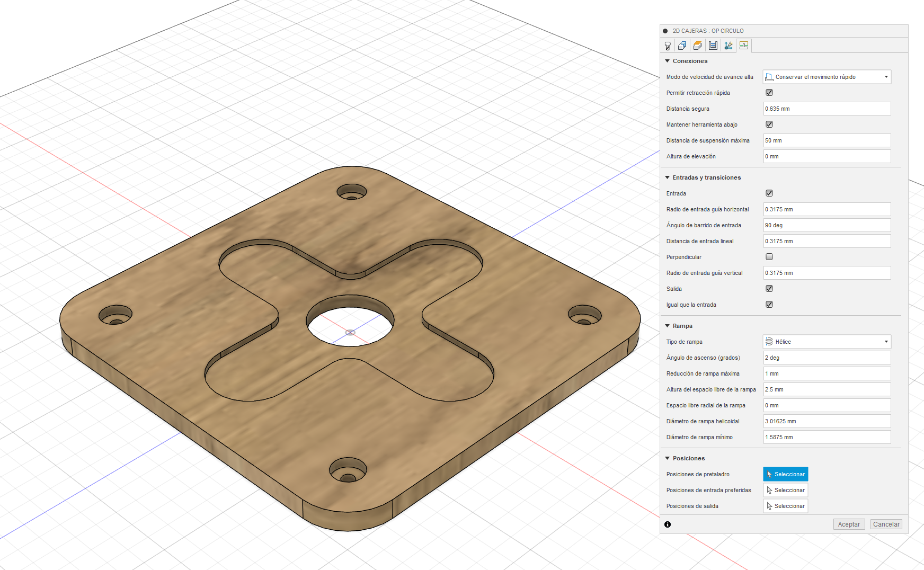
Task: Click Radio de entrada guía horizontal field
Action: tap(827, 209)
